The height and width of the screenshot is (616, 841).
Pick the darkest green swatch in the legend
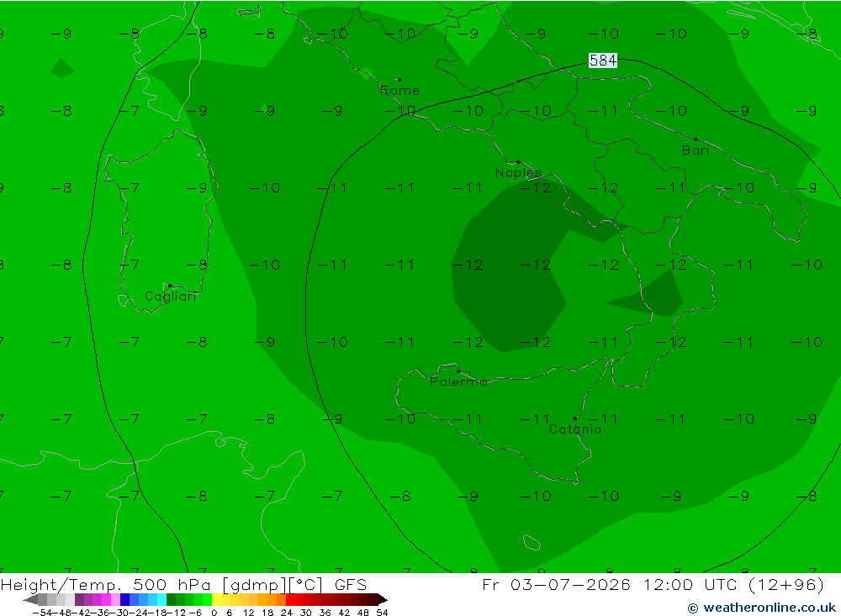tap(171, 600)
